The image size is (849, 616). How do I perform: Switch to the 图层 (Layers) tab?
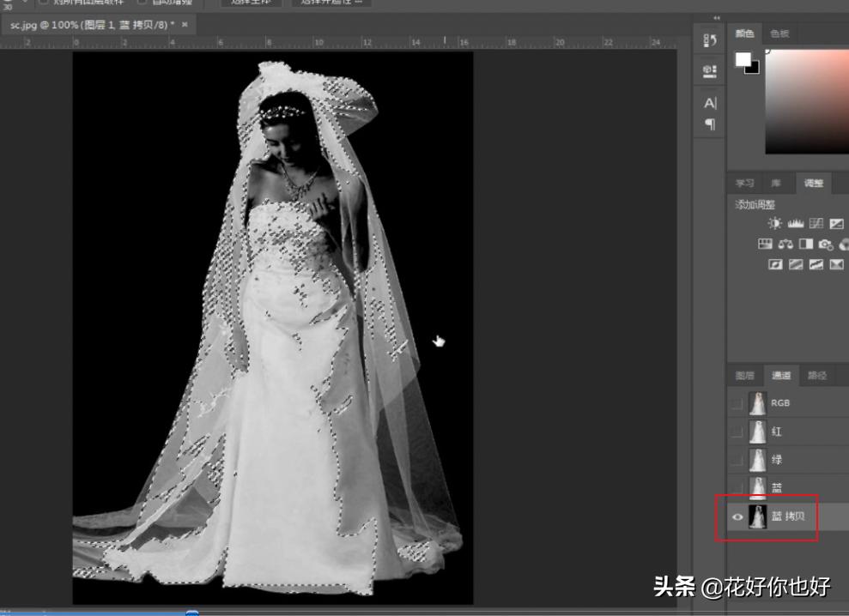click(x=743, y=375)
